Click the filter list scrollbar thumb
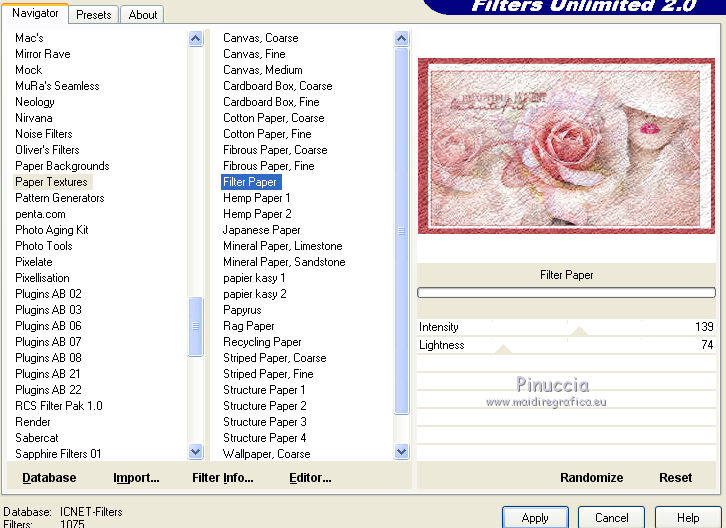This screenshot has height=528, width=726. pyautogui.click(x=401, y=230)
